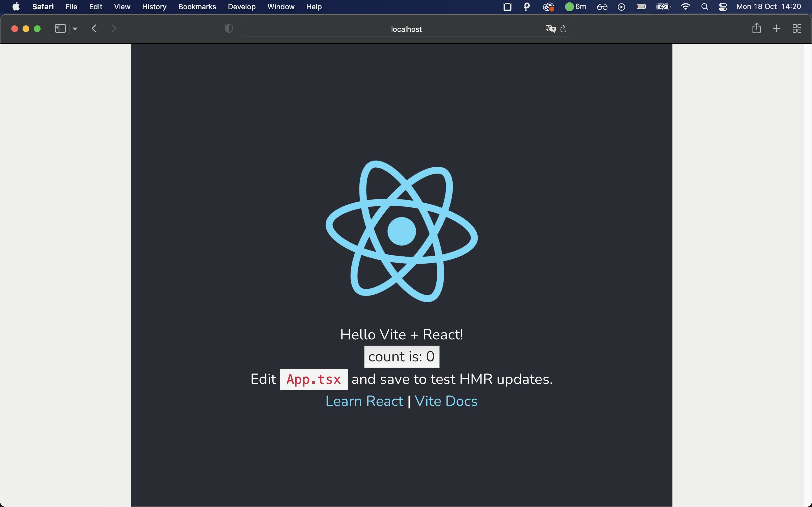The image size is (812, 507).
Task: Open the Bookmarks menu
Action: click(197, 7)
